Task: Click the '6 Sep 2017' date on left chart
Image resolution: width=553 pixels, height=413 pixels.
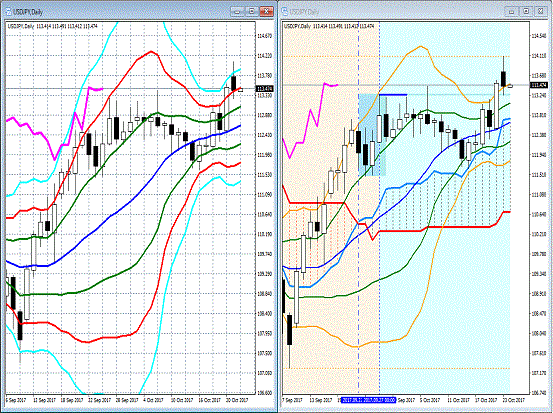Action: pyautogui.click(x=16, y=400)
